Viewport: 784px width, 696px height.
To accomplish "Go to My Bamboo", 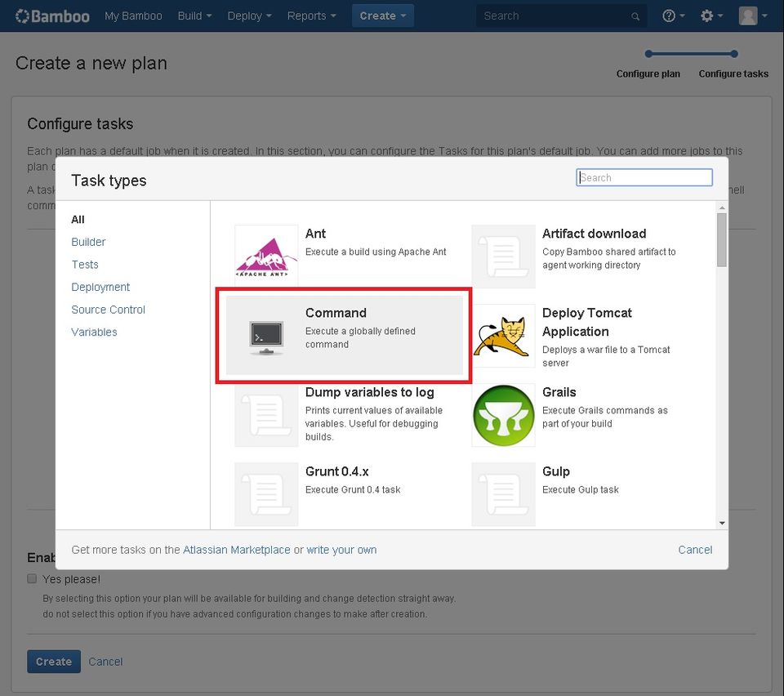I will [133, 16].
